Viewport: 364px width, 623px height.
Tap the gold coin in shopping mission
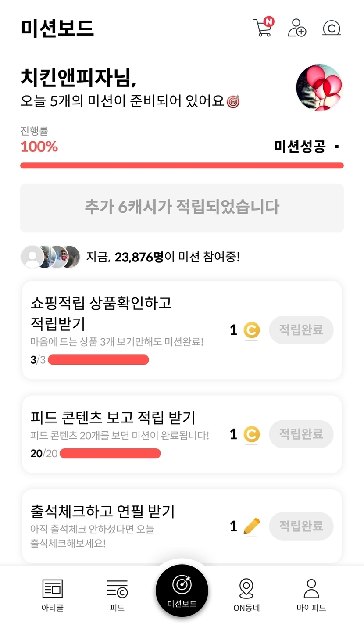[251, 330]
